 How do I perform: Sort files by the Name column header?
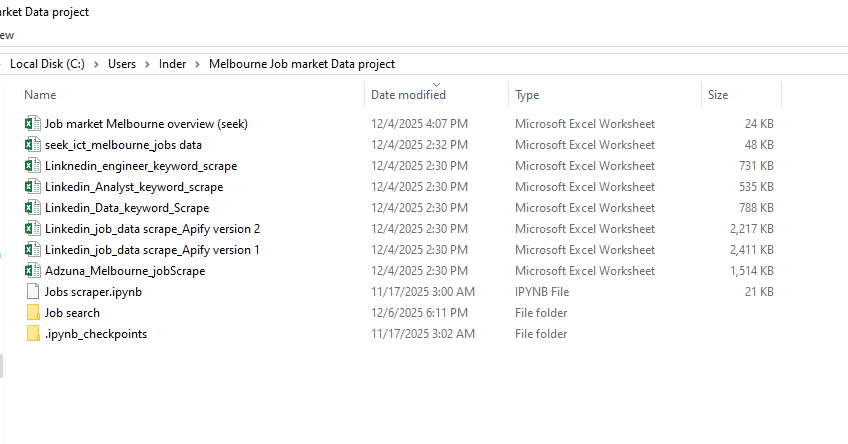coord(40,95)
